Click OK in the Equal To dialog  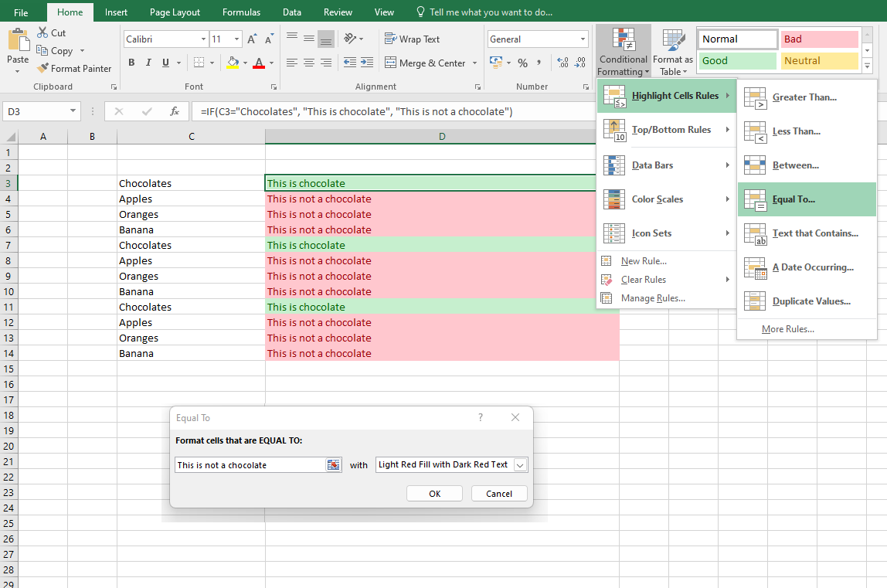[x=434, y=493]
